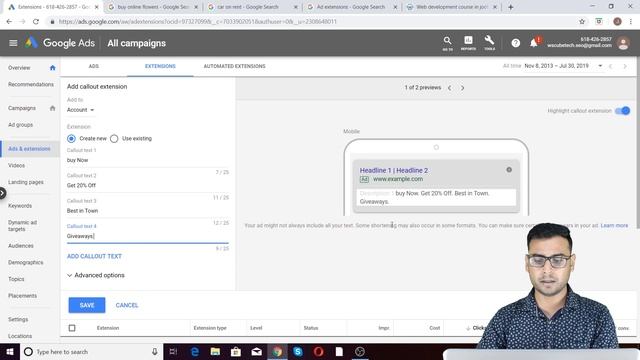Viewport: 640px width, 360px height.
Task: Open Recommendations in the sidebar
Action: 31,84
